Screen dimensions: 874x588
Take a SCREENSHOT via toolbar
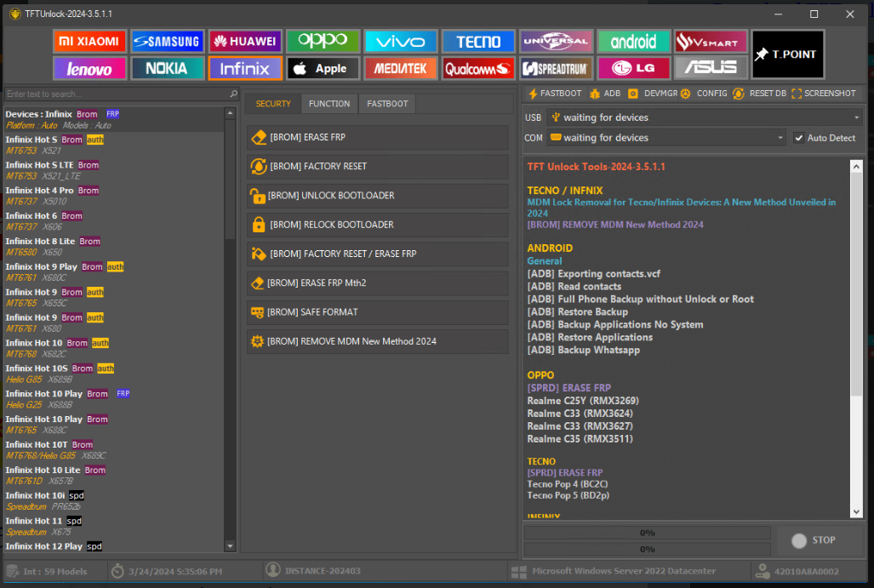click(x=823, y=94)
